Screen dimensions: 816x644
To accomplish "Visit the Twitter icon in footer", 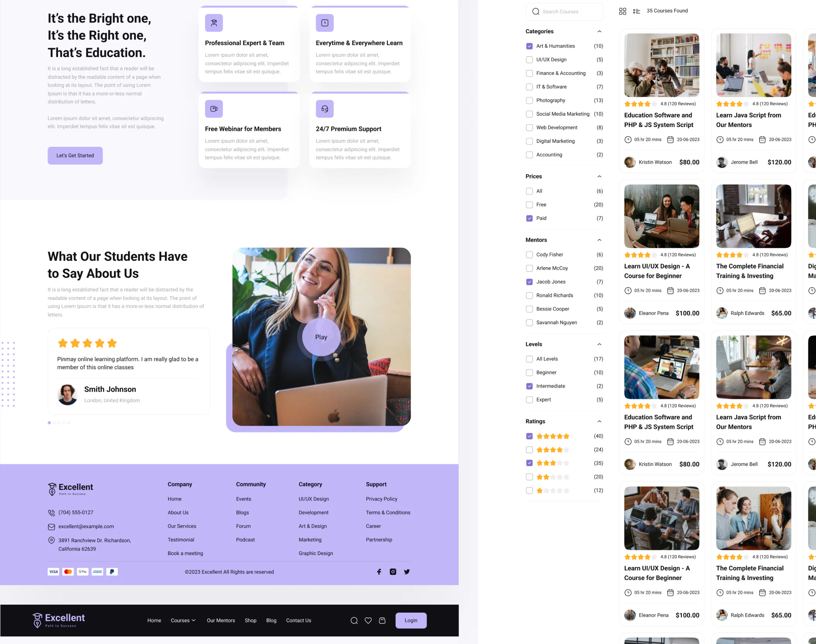I will [x=407, y=572].
